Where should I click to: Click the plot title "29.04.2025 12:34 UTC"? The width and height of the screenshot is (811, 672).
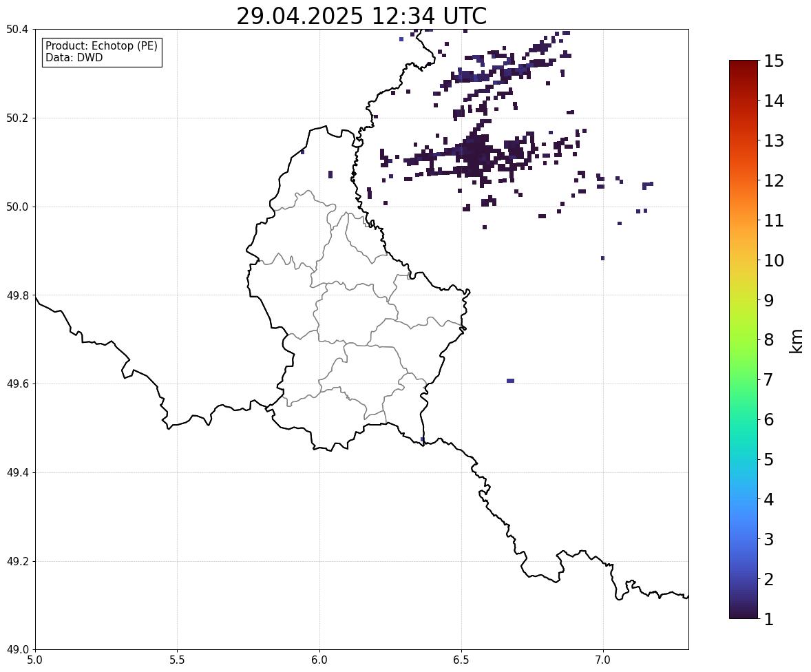pos(361,16)
